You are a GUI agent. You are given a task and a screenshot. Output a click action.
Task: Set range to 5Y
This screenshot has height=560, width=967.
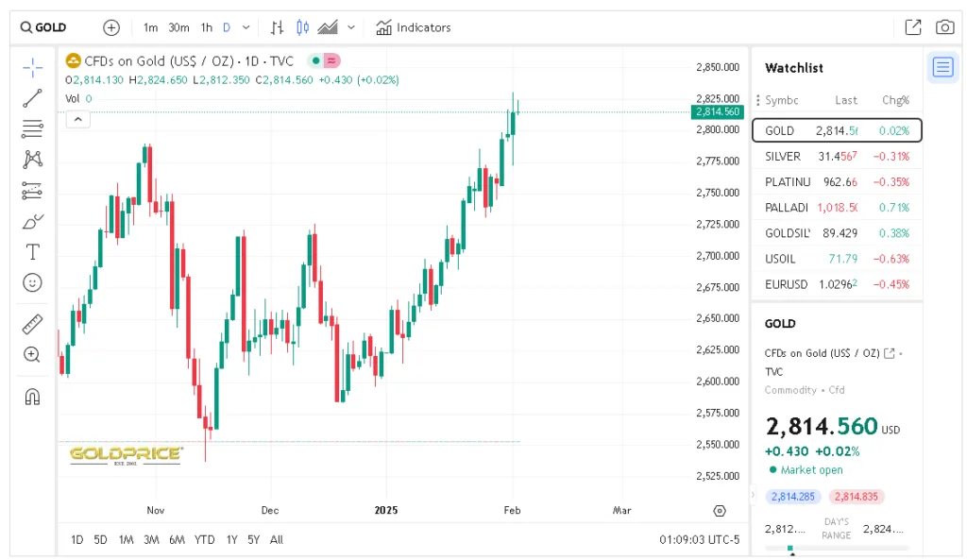point(253,539)
